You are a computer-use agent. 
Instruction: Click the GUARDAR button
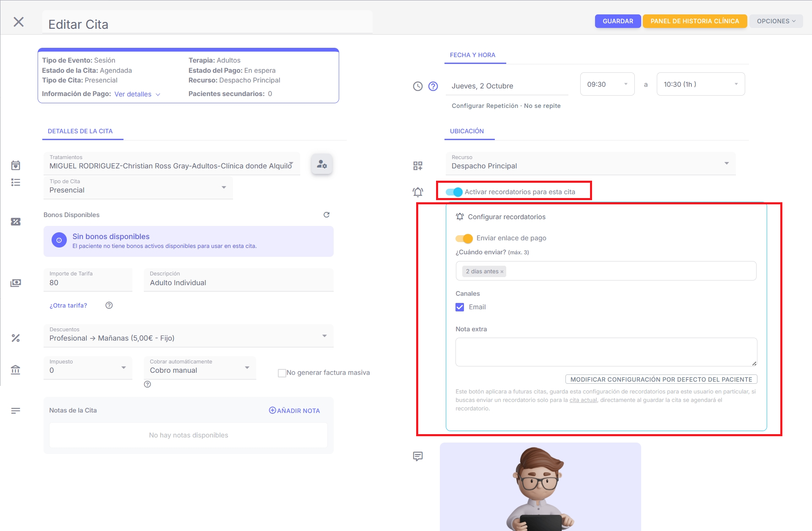(x=617, y=21)
